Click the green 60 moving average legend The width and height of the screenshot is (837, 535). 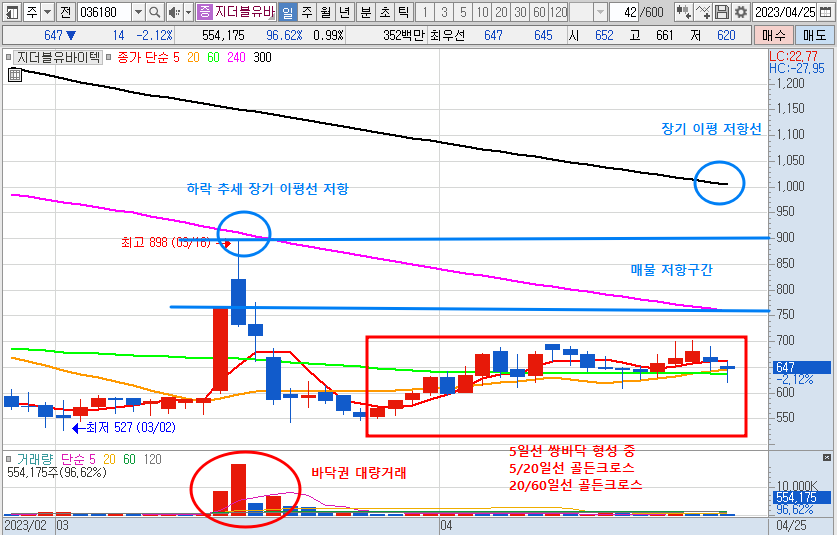(214, 57)
